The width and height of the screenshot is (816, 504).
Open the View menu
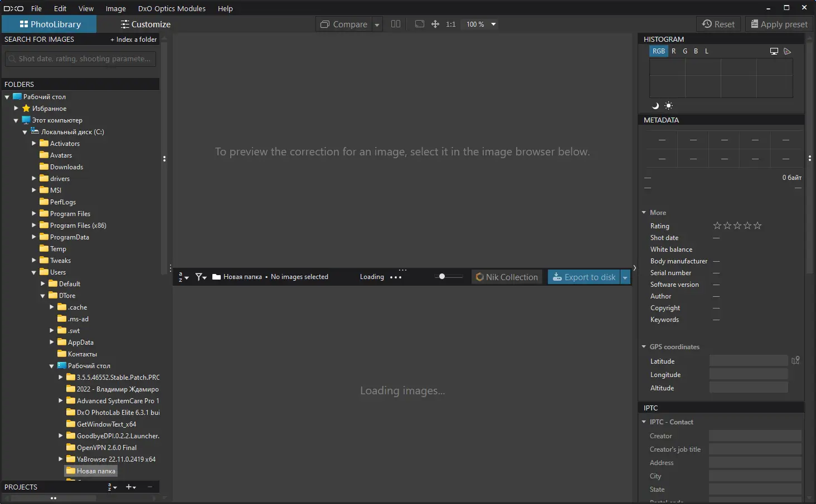[x=86, y=8]
